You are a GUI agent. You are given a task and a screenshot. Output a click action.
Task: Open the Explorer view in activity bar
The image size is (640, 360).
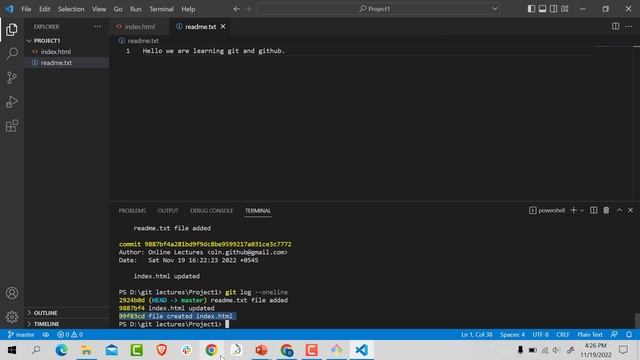[x=12, y=29]
